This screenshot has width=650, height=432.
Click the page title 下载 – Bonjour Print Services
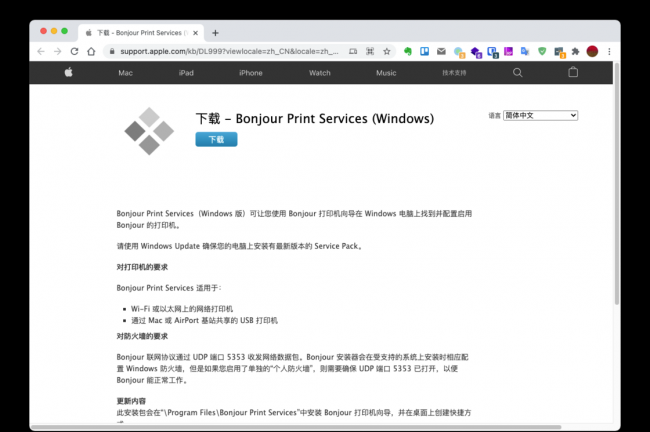tap(315, 119)
